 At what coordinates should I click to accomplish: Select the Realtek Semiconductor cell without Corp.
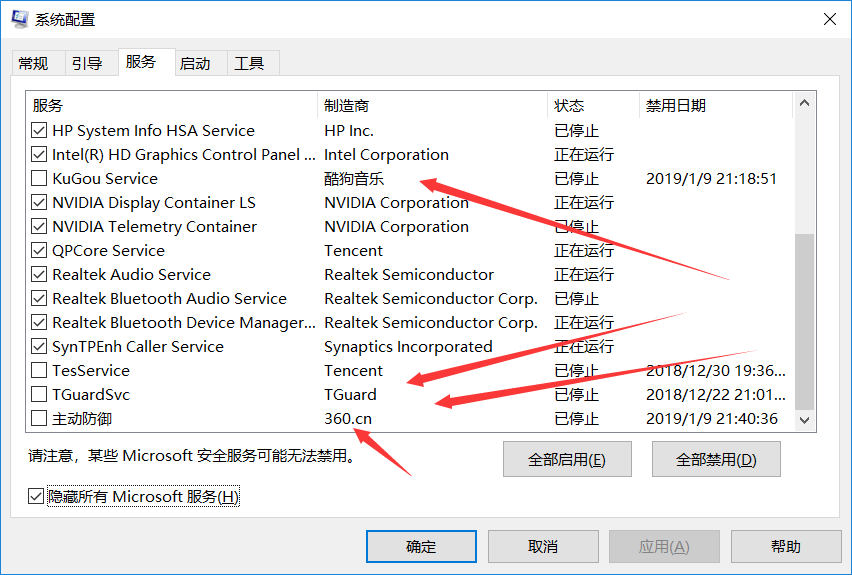(x=409, y=274)
